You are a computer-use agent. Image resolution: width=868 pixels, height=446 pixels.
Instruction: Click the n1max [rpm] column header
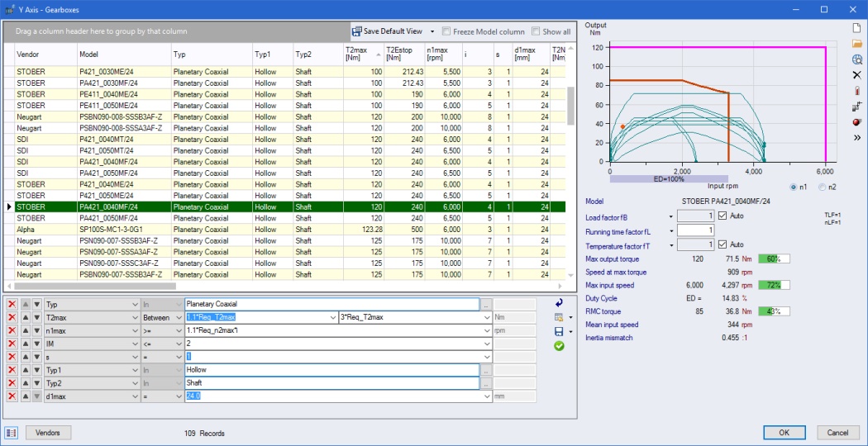pyautogui.click(x=438, y=54)
